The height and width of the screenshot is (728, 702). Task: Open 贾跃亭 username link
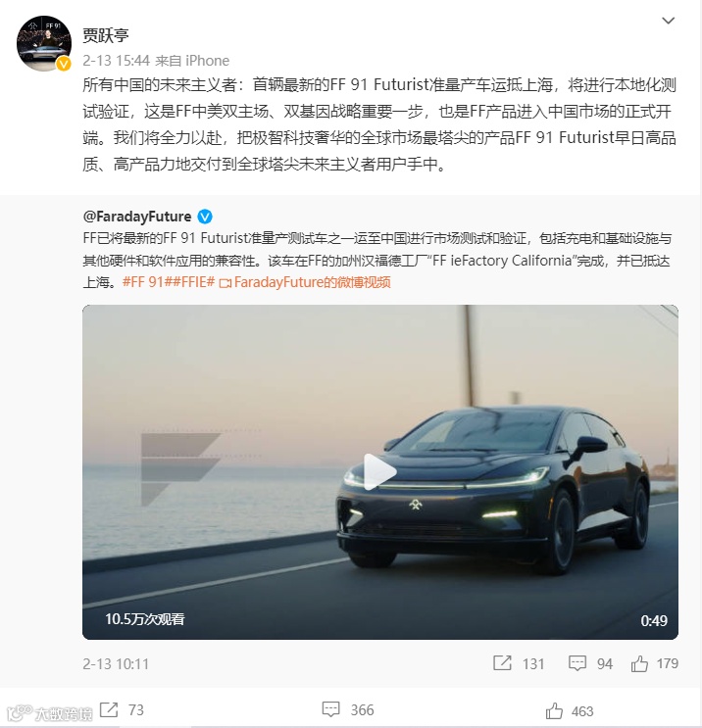pos(106,35)
